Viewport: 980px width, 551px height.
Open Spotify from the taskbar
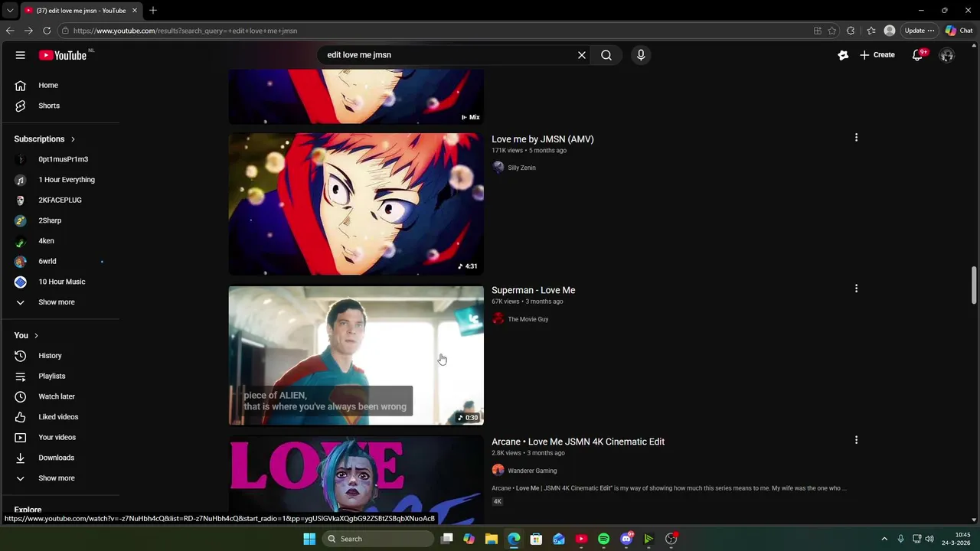click(x=603, y=539)
